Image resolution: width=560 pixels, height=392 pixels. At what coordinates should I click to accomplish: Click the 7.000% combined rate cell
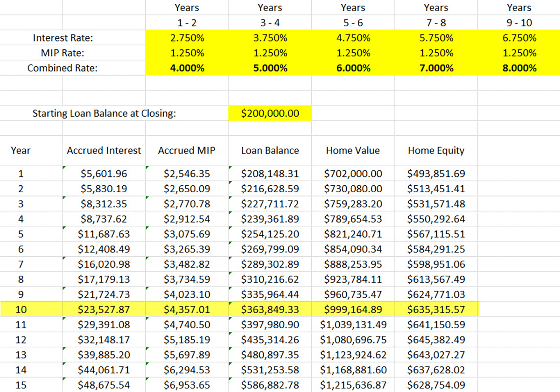tap(436, 68)
